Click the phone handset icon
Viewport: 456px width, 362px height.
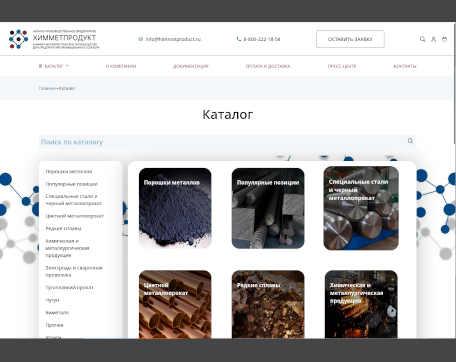239,39
